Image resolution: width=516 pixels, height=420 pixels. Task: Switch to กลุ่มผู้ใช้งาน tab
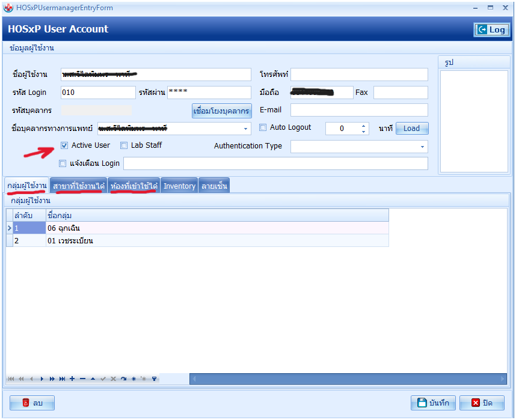pos(27,186)
